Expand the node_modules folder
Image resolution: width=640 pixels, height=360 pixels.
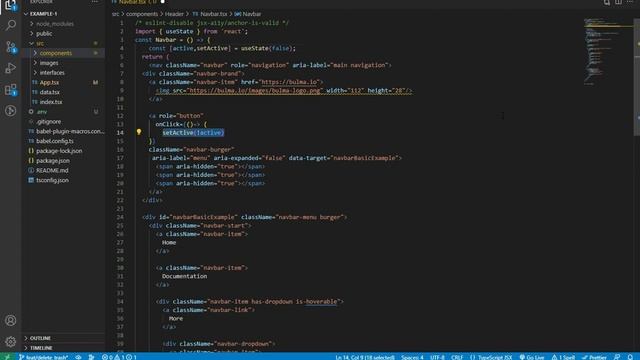point(63,24)
